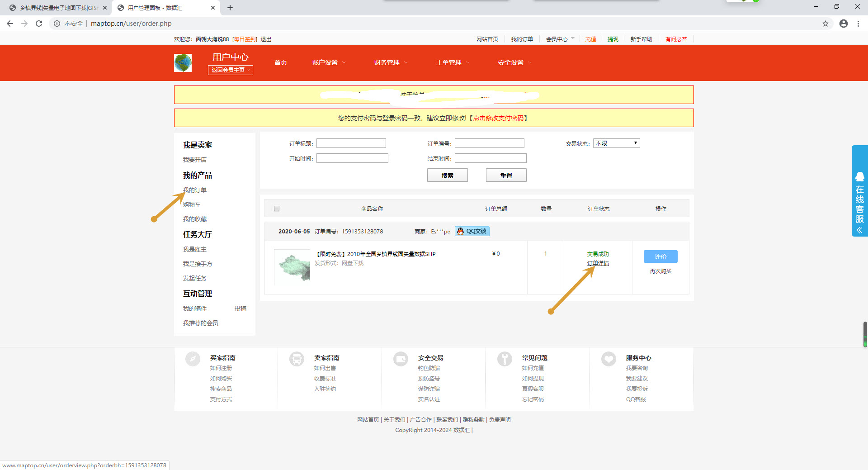This screenshot has width=868, height=470.
Task: Click the 买家指南 compass icon
Action: (x=193, y=359)
